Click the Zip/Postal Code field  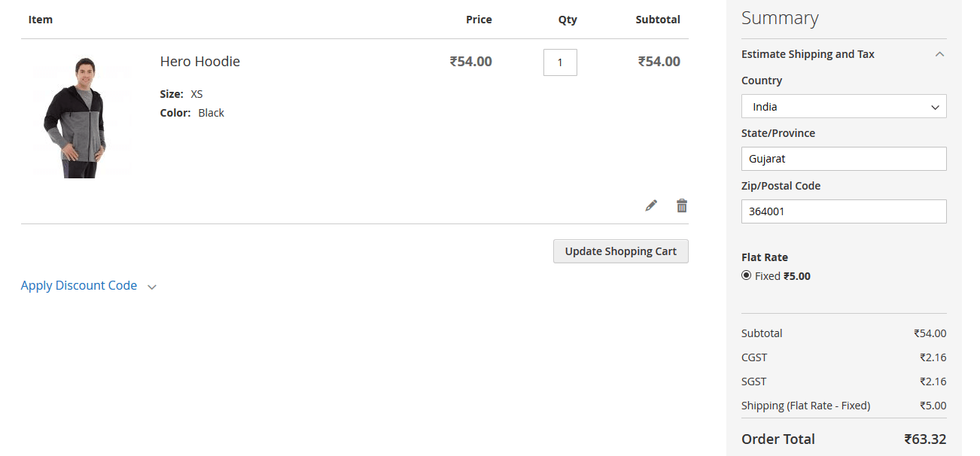tap(844, 211)
